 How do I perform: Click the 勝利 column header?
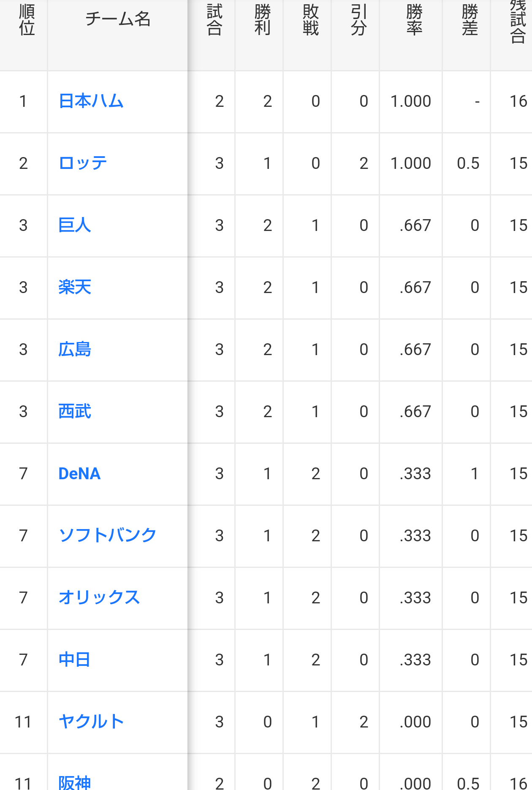point(262,20)
